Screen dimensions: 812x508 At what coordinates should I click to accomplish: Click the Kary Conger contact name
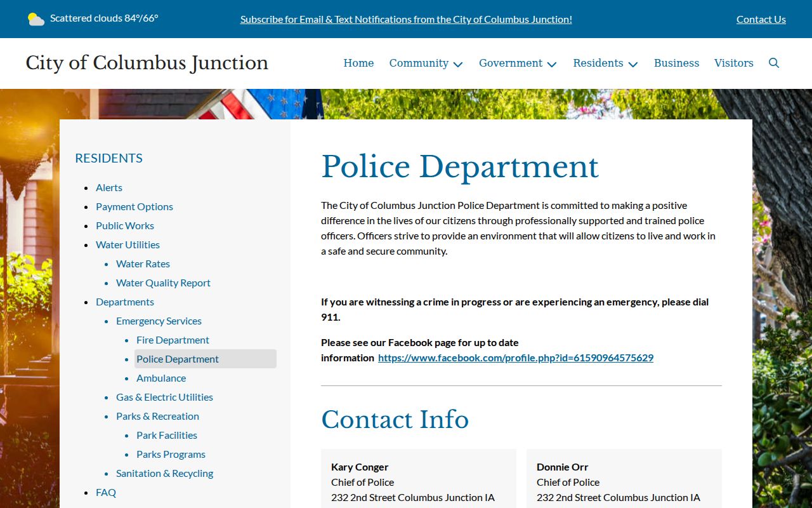point(360,467)
